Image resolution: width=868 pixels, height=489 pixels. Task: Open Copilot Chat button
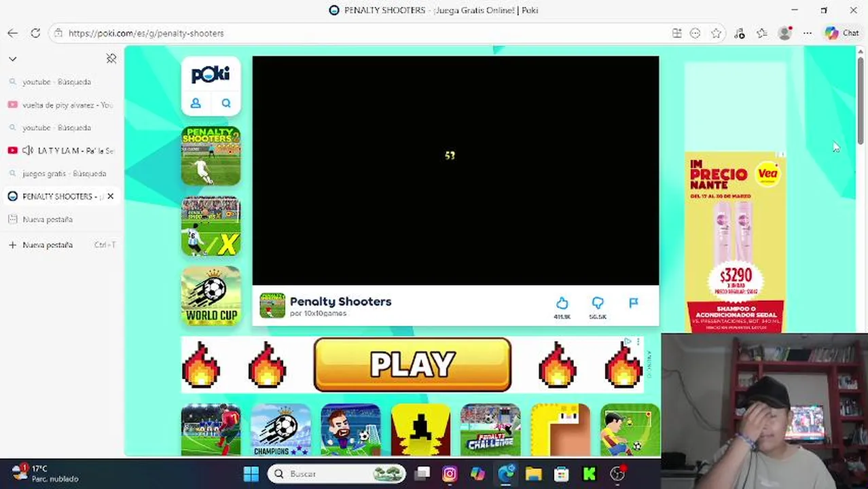click(842, 33)
